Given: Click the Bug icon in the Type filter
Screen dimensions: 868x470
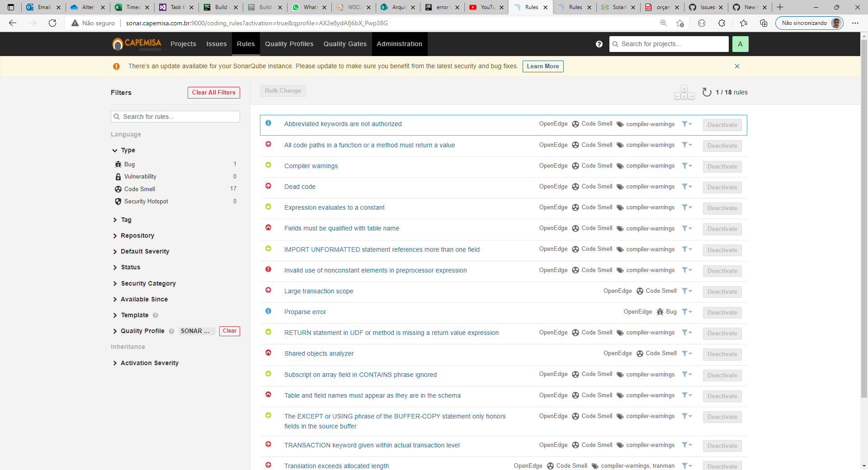Looking at the screenshot, I should point(118,164).
